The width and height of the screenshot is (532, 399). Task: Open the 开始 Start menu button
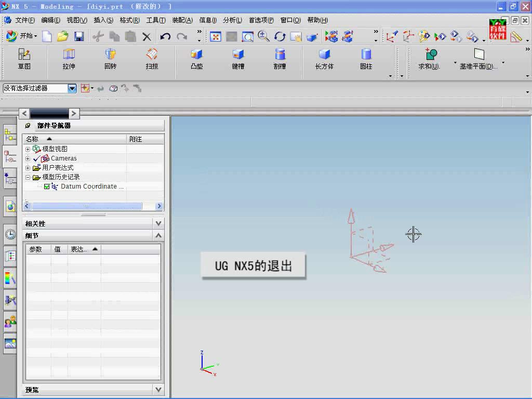22,36
